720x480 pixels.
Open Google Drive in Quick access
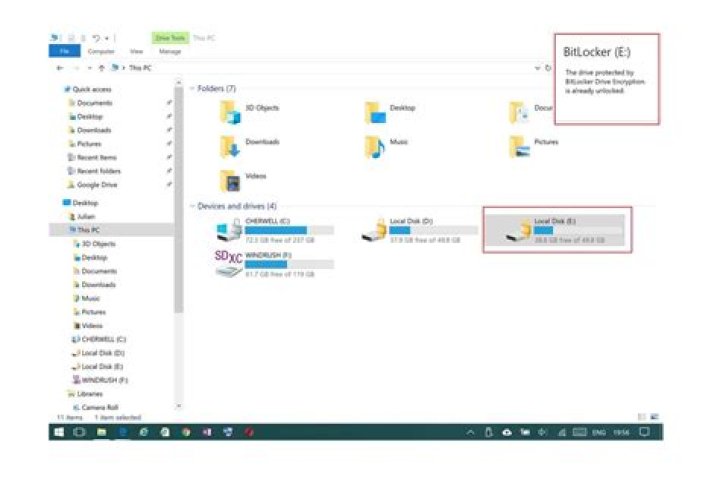[97, 185]
